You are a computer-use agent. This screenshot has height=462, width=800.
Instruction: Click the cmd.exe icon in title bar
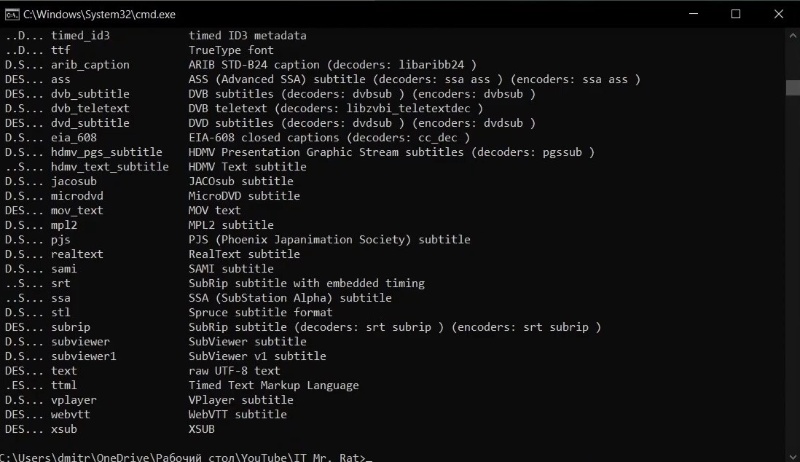11,13
